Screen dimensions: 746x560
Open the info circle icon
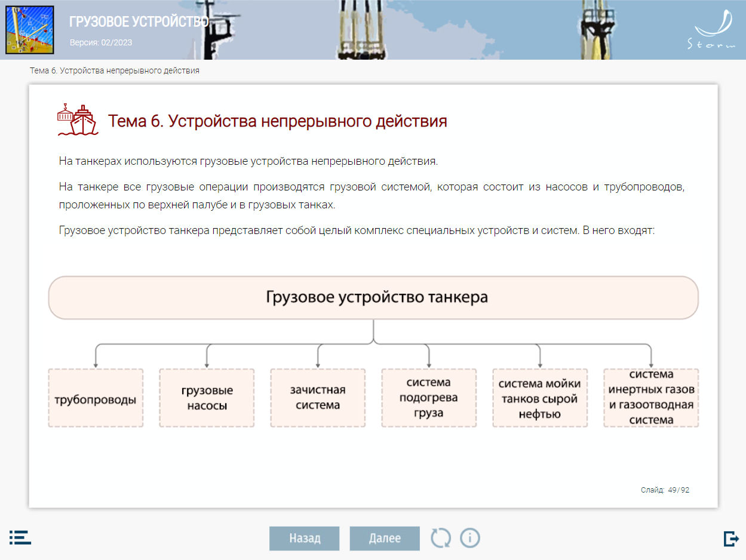470,538
